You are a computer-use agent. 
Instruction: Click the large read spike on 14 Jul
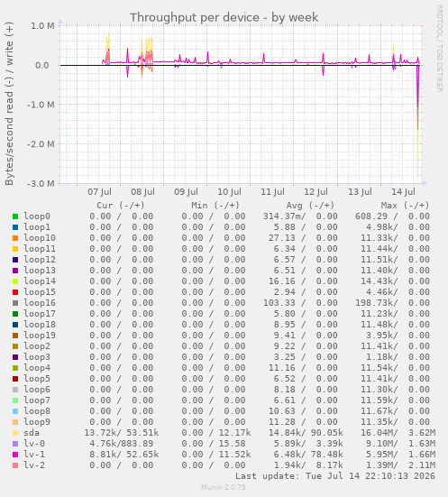[x=418, y=122]
